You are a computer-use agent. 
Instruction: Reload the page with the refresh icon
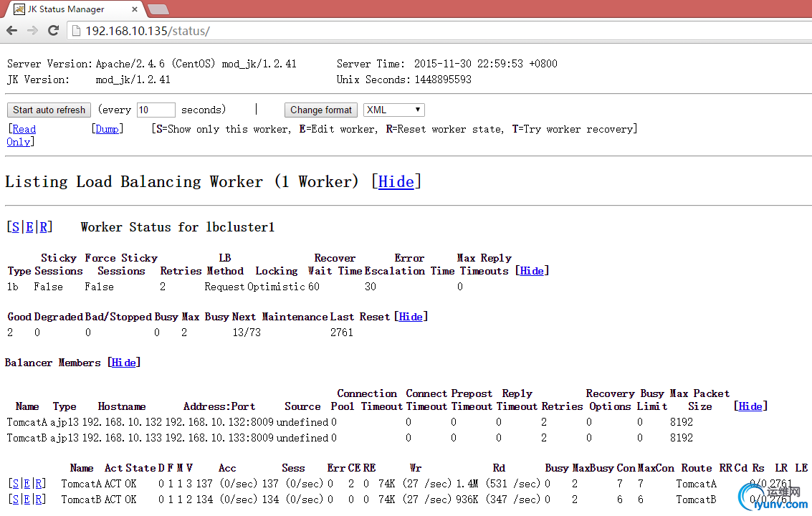[53, 31]
